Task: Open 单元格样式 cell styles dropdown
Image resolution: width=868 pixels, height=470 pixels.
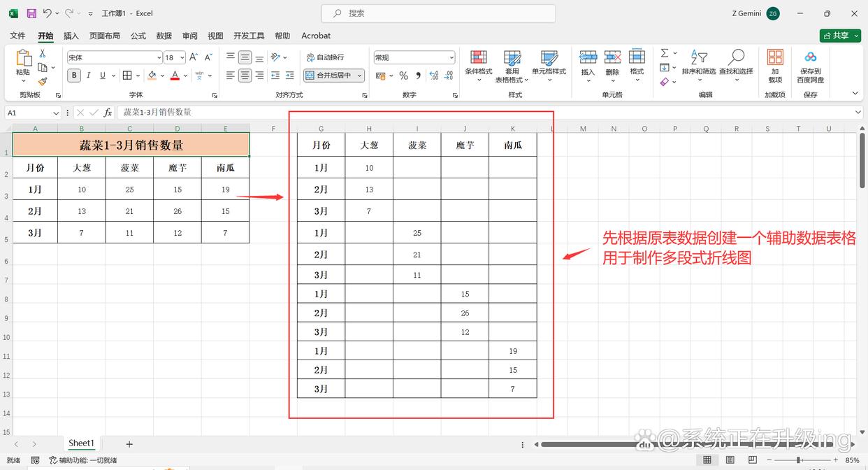Action: [549, 67]
